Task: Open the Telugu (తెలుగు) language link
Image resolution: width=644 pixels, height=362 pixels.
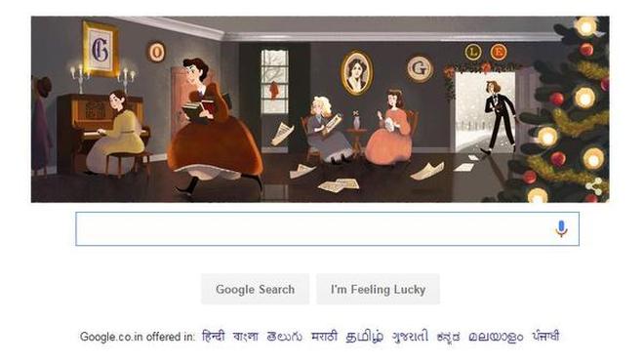Action: click(284, 337)
